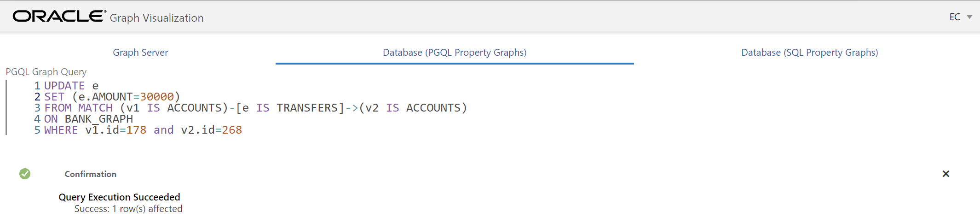Click the 30000 amount value in query
The height and width of the screenshot is (224, 980).
pyautogui.click(x=157, y=97)
